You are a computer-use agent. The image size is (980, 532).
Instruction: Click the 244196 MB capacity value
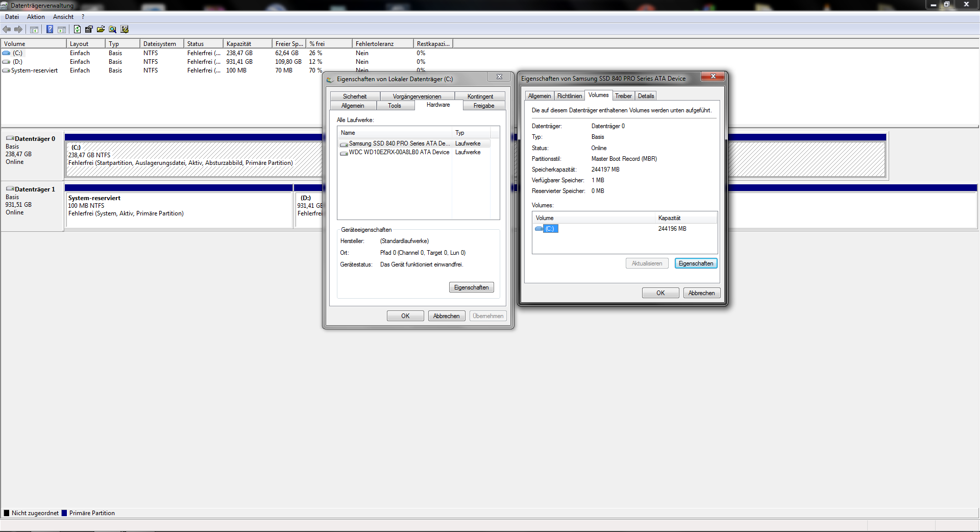[x=672, y=229]
